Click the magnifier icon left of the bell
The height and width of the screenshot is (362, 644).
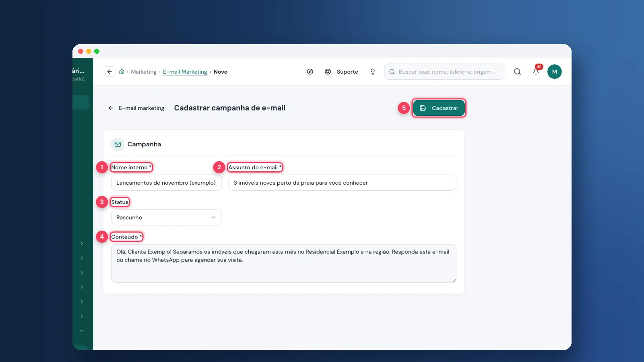coord(517,72)
